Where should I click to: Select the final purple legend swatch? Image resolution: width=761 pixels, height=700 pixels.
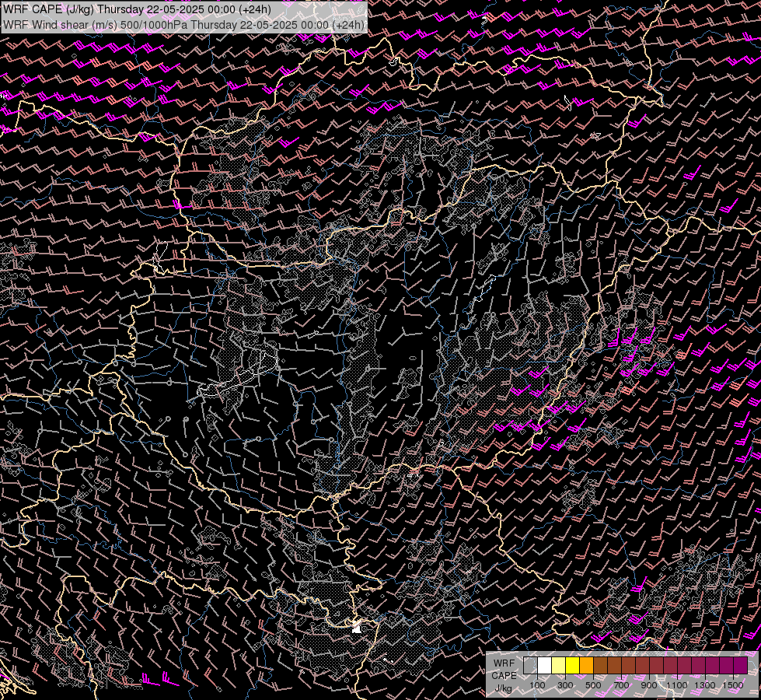point(741,665)
